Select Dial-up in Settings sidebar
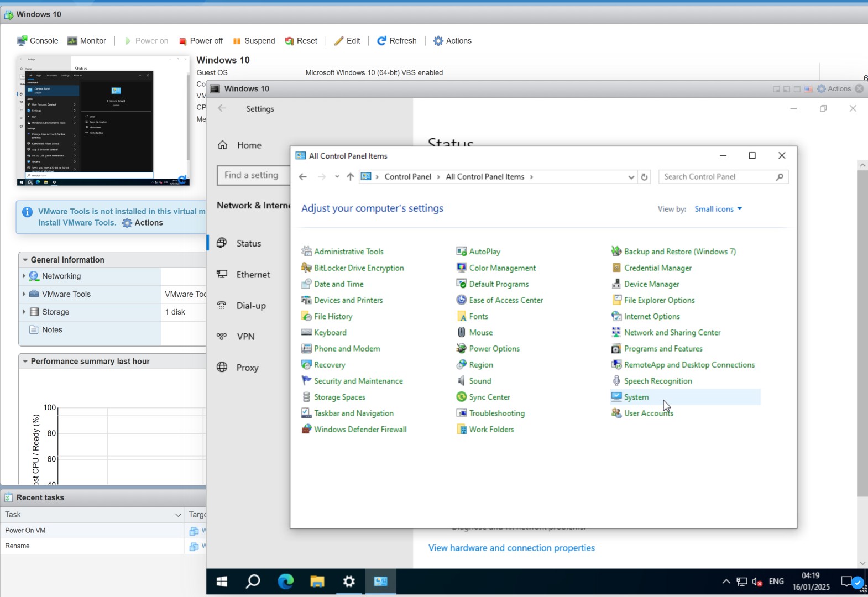Image resolution: width=868 pixels, height=597 pixels. pyautogui.click(x=240, y=306)
